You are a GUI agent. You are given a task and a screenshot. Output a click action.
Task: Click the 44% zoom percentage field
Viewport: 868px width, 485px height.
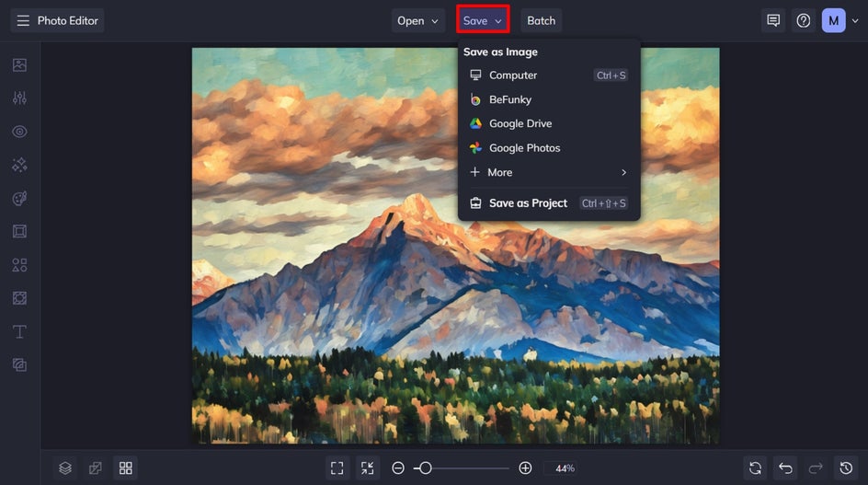point(565,468)
